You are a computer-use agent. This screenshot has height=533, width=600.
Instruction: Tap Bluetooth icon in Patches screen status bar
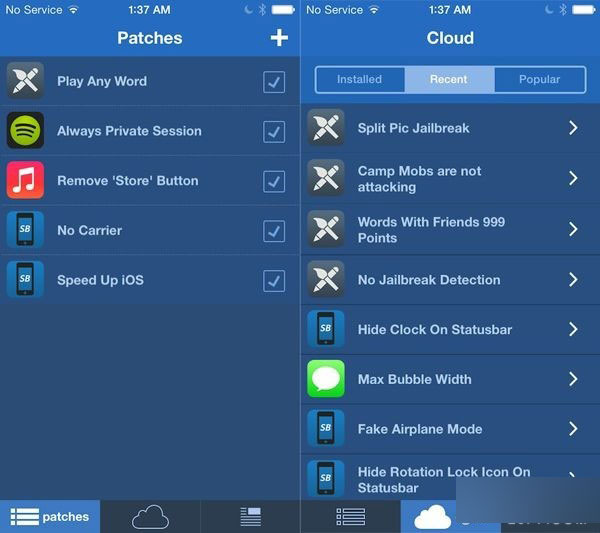tap(262, 10)
